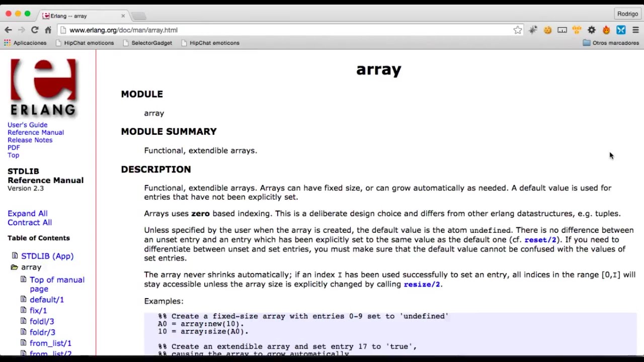
Task: Open the SelectorGadget bookmark
Action: pyautogui.click(x=147, y=43)
